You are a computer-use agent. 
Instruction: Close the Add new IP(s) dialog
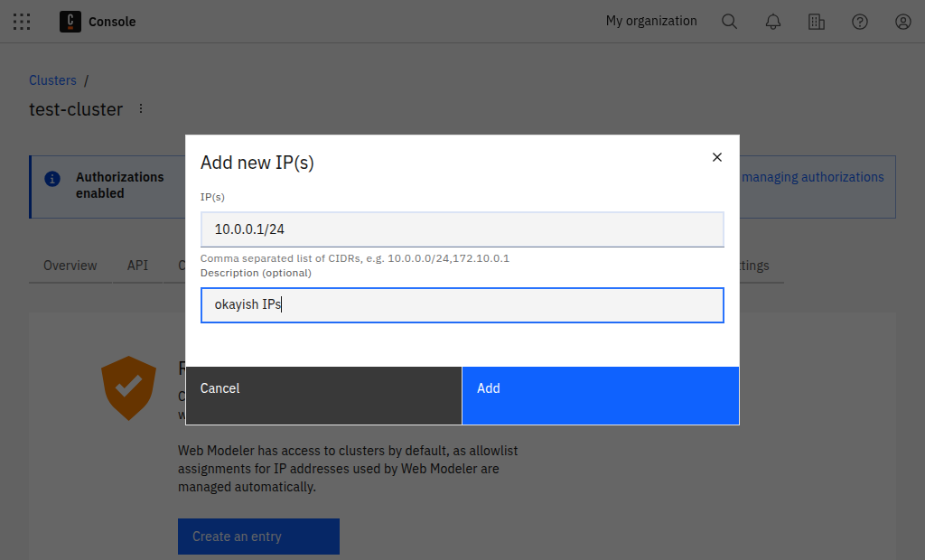pyautogui.click(x=717, y=156)
